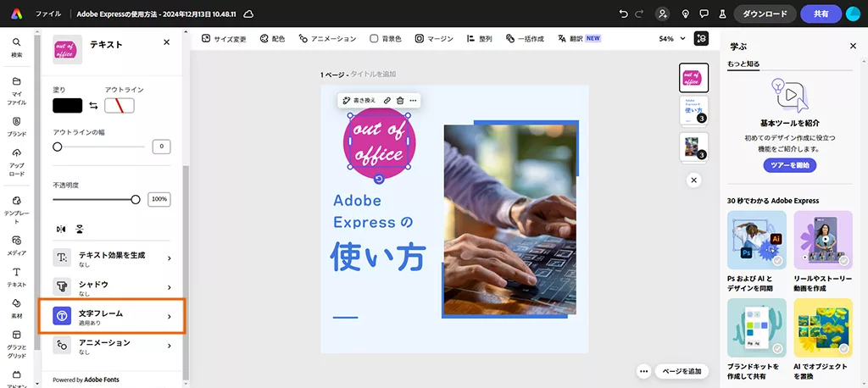Screen dimensions: 868x388
Task: Click the ツアーを開始 button
Action: tap(790, 165)
